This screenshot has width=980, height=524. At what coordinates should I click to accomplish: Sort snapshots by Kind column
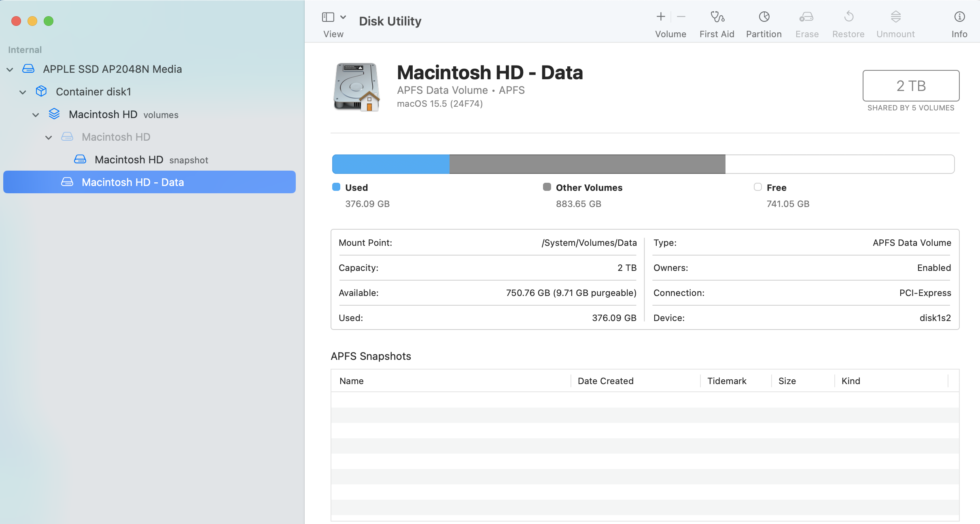[891, 381]
